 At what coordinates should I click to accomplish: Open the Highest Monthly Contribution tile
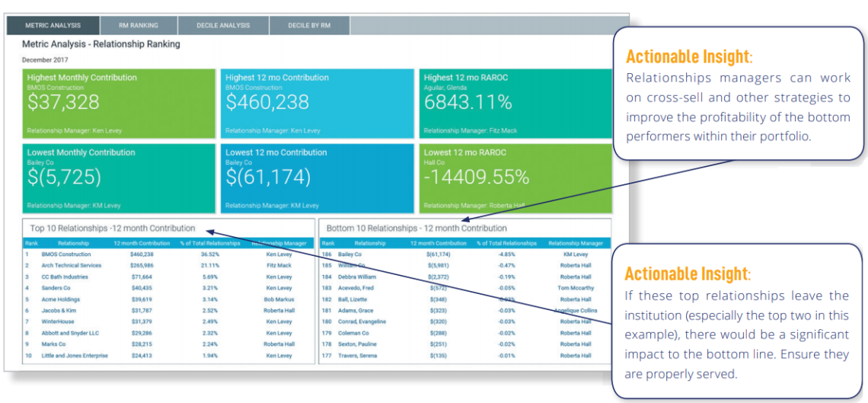pos(119,104)
